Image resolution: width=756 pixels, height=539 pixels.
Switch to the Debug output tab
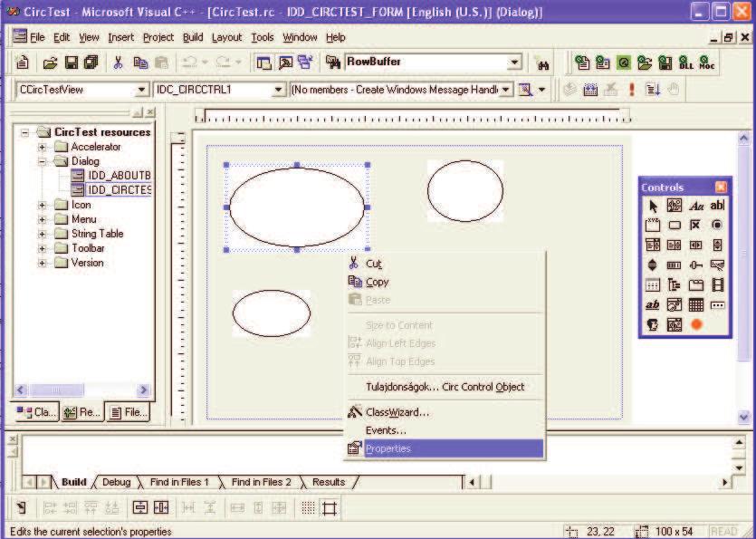click(x=116, y=482)
